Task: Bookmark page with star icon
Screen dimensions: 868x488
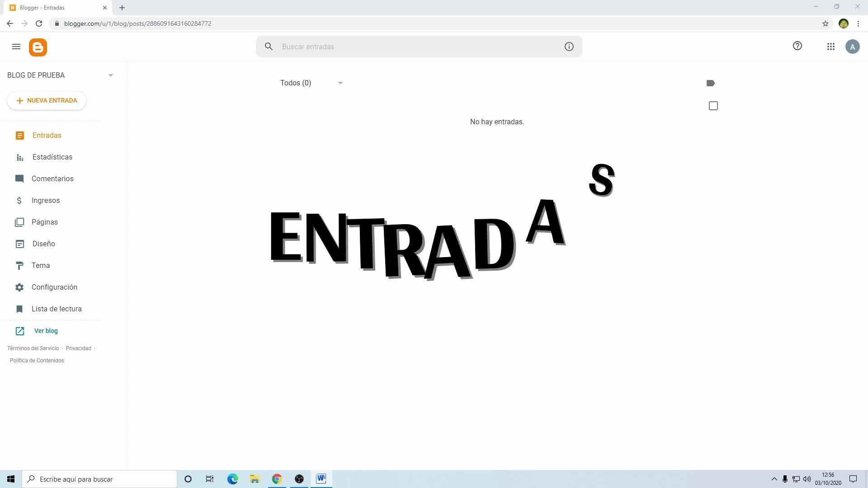Action: coord(825,23)
